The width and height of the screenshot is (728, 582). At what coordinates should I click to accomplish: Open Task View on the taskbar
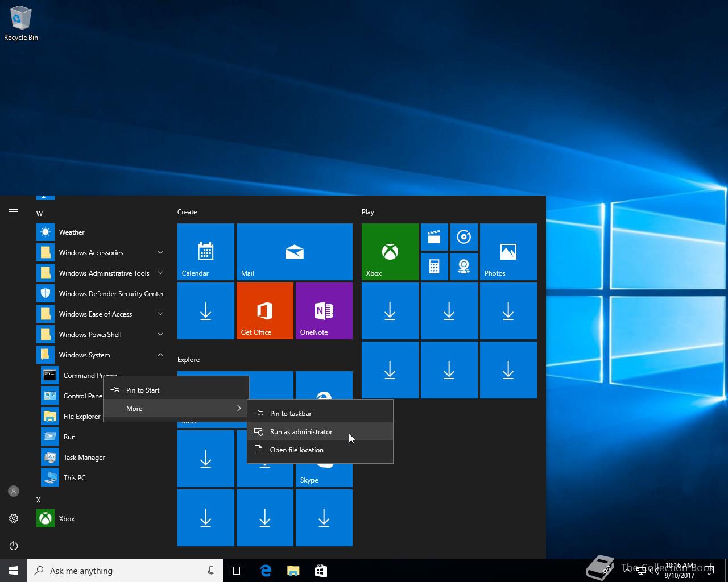[x=237, y=571]
